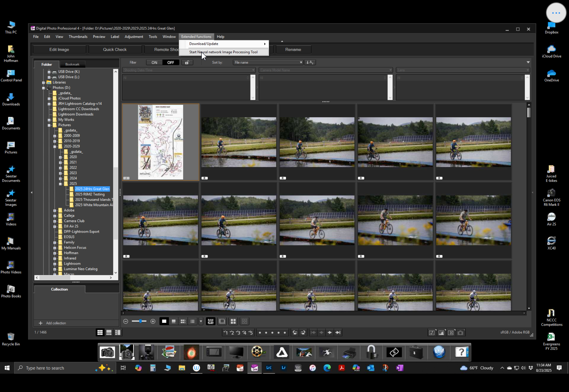Rotate selected image left icon
Viewport: 569px width, 392px height.
click(x=295, y=332)
